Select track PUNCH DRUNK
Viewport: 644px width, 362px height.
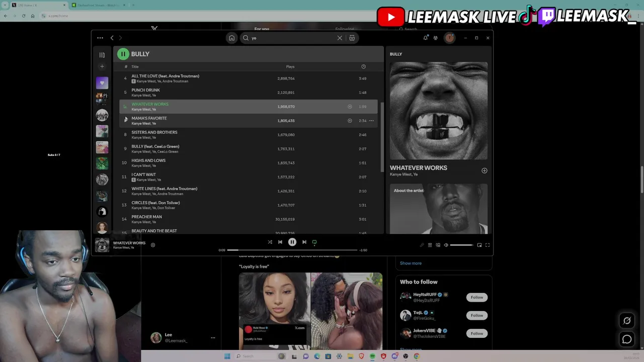tap(249, 93)
